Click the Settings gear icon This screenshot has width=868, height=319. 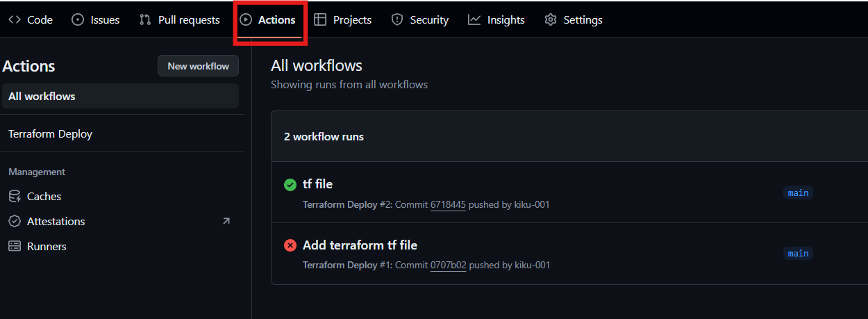coord(551,20)
